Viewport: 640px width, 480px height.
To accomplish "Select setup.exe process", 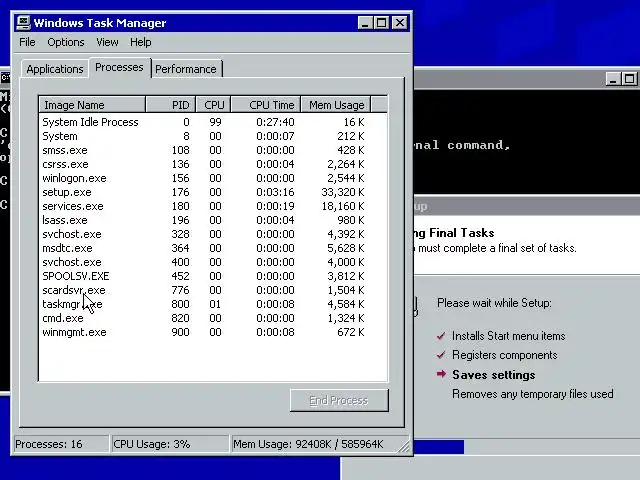I will pos(203,192).
